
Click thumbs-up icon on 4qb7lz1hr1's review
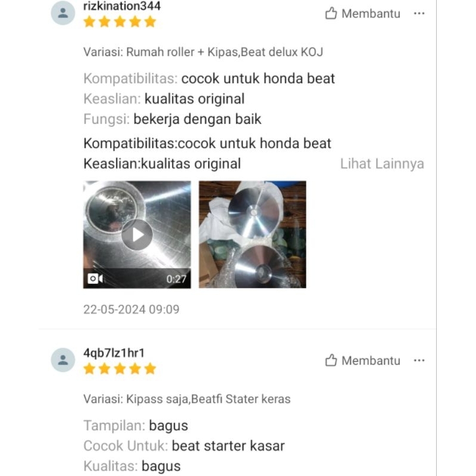(331, 361)
